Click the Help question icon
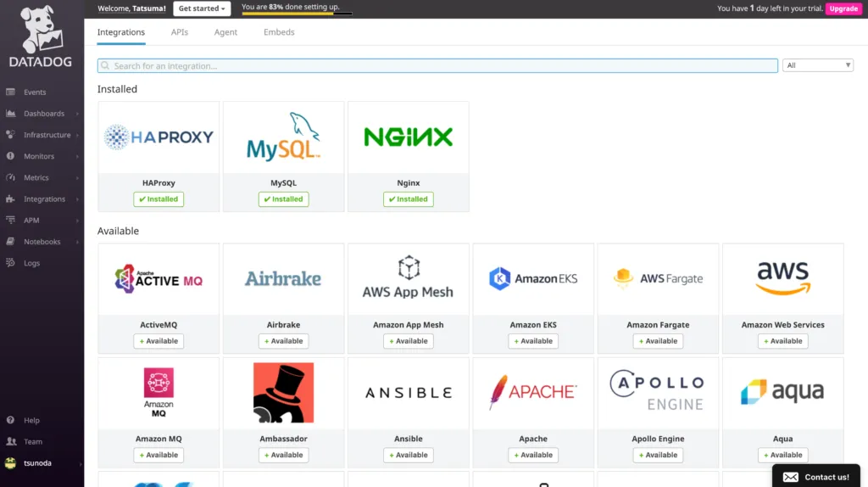 pyautogui.click(x=10, y=420)
